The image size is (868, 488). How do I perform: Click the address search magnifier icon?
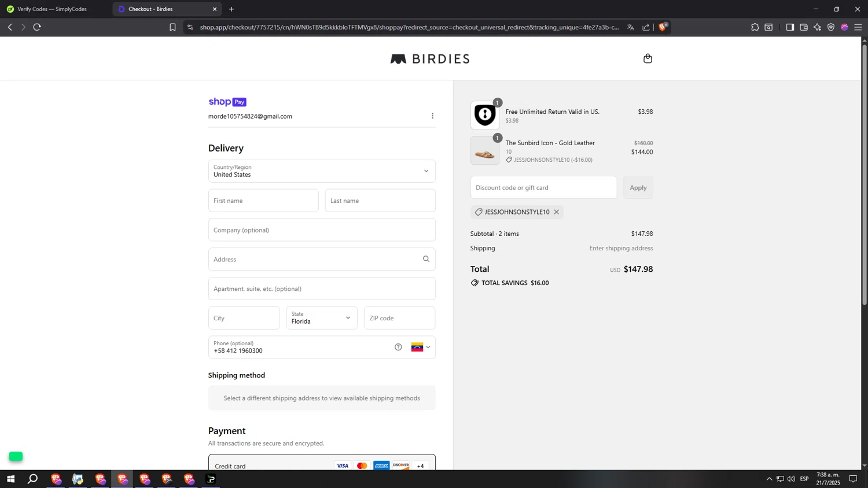click(x=426, y=259)
